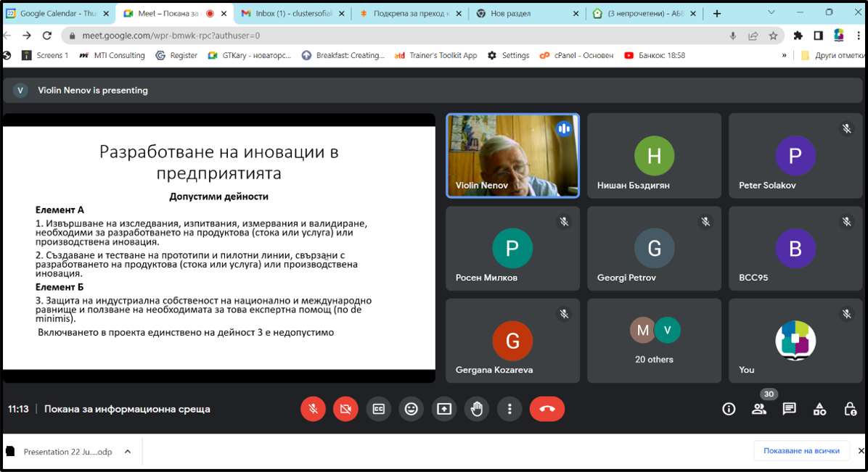Switch to the Нов раздел tab
868x472 pixels.
(x=526, y=13)
